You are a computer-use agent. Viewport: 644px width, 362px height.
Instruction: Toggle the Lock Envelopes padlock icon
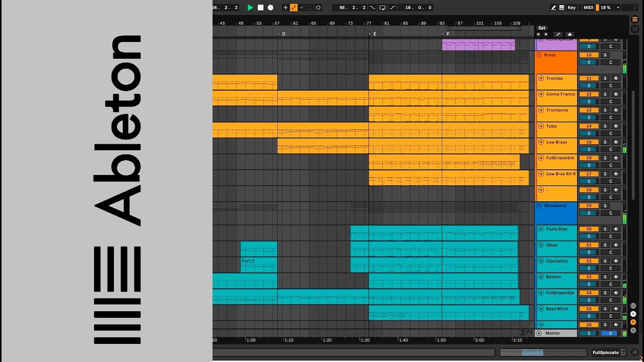pos(570,34)
